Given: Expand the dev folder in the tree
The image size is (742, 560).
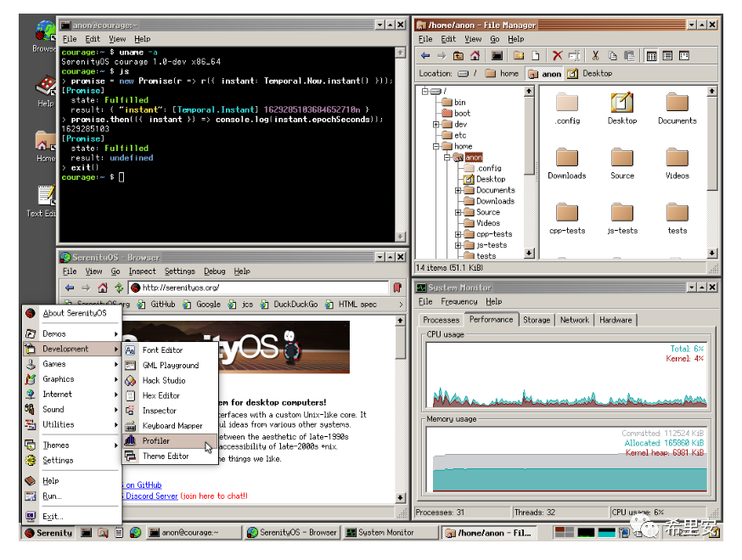Looking at the screenshot, I should tap(436, 125).
